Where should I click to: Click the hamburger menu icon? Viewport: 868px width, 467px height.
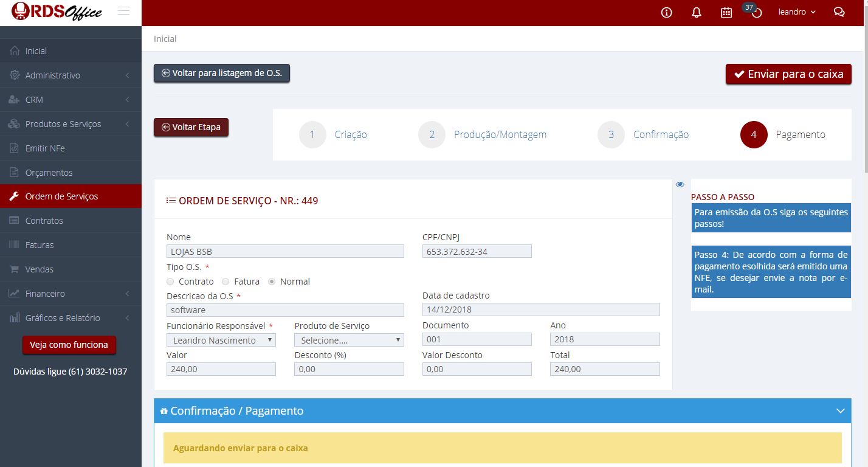pyautogui.click(x=123, y=11)
